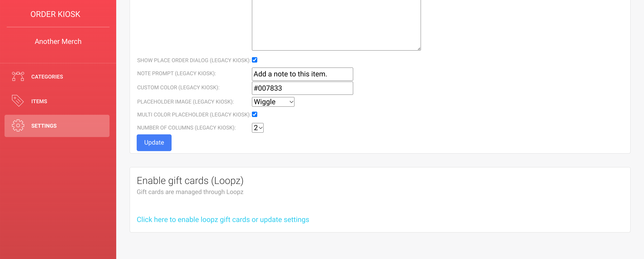This screenshot has height=259, width=644.
Task: Click the Another Merch merchant name
Action: pos(58,41)
